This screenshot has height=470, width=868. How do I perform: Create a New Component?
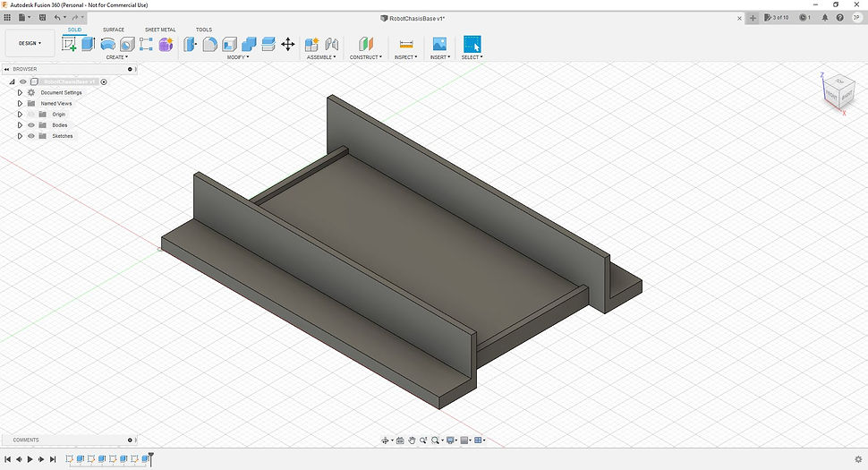coord(311,44)
